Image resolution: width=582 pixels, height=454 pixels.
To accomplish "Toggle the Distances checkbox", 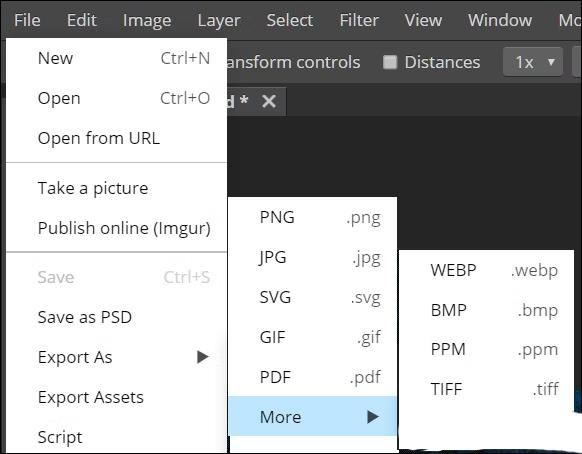I will pos(390,62).
